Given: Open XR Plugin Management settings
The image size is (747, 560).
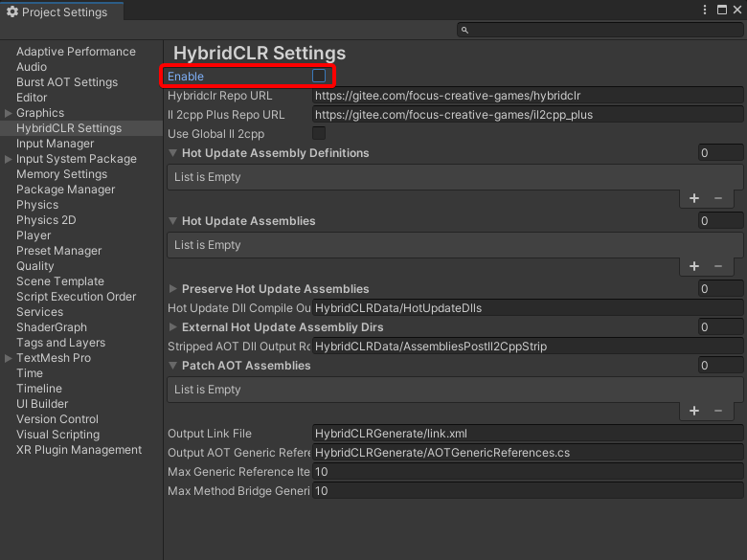Looking at the screenshot, I should tap(79, 450).
